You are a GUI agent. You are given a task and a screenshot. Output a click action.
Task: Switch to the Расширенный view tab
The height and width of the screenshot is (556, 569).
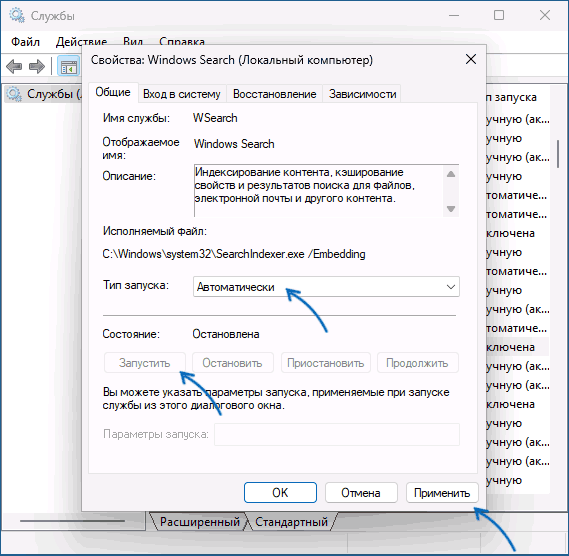(x=199, y=522)
